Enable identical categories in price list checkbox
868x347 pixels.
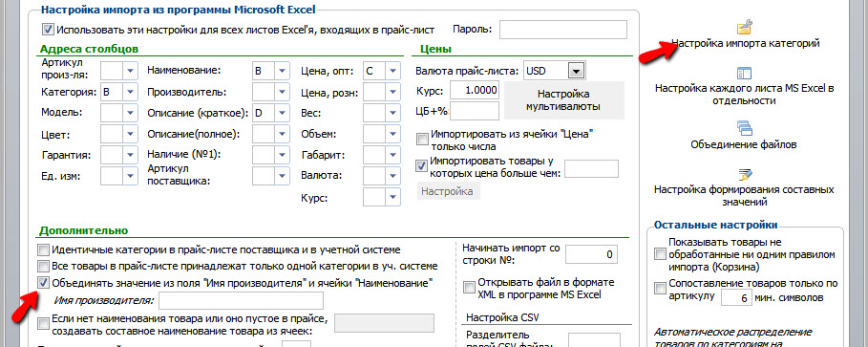tap(43, 249)
